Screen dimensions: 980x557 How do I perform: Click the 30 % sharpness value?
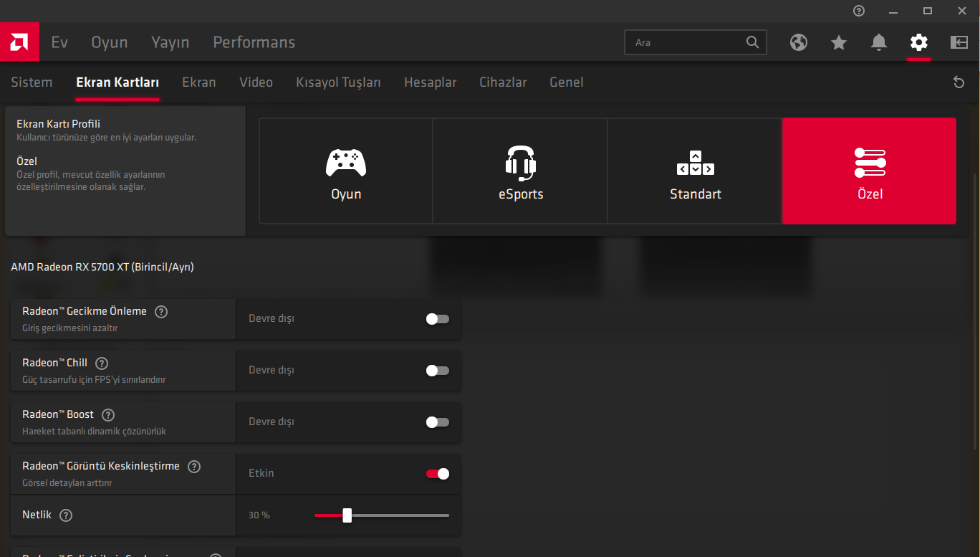[x=259, y=515]
